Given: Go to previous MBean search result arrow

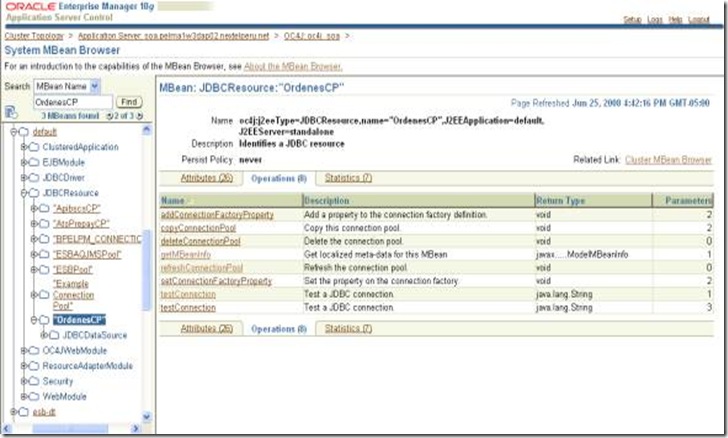Looking at the screenshot, I should 110,116.
